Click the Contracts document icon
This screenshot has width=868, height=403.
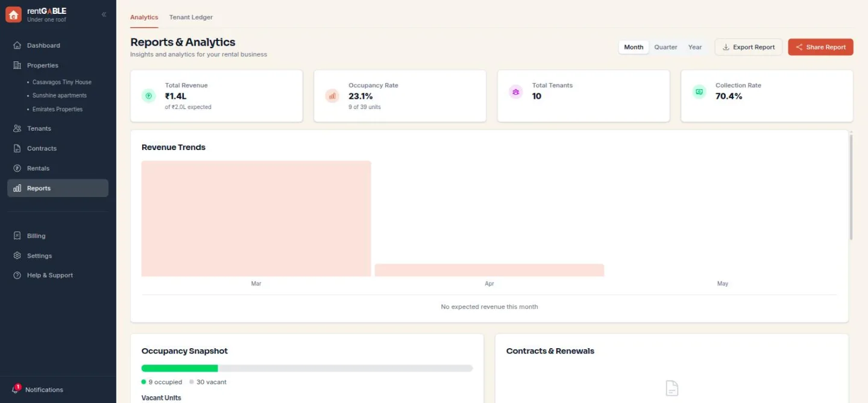pos(17,148)
